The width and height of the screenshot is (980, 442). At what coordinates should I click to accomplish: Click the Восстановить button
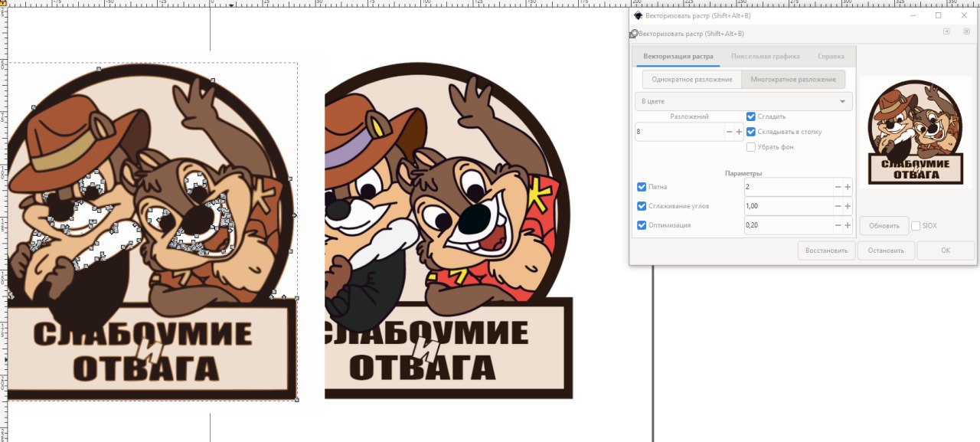coord(826,250)
